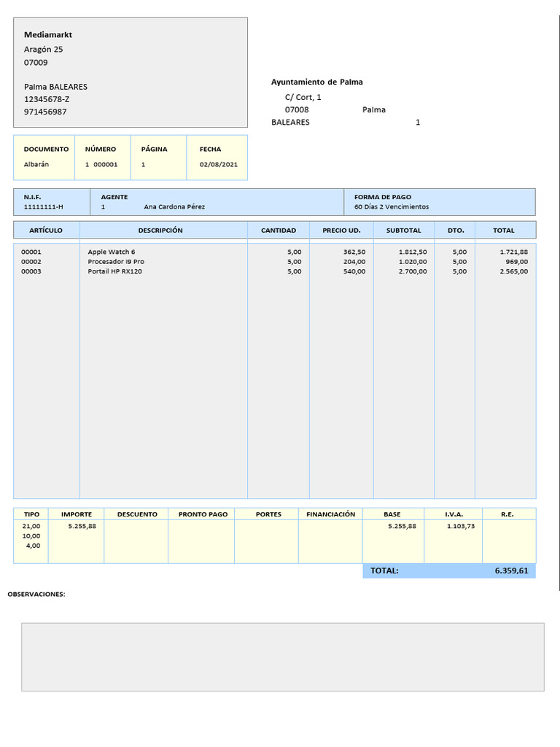Click the TOTAL value 6.359,61

(x=511, y=570)
